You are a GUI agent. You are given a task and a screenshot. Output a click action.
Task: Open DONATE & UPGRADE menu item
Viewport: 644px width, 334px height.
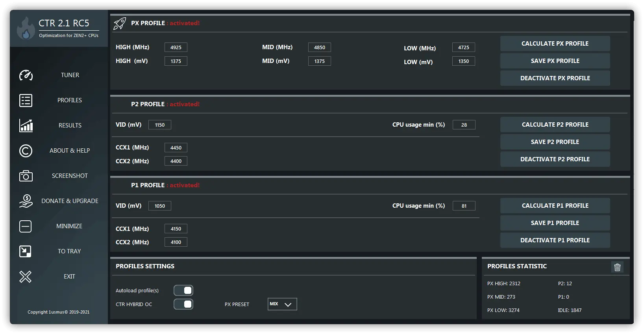[x=70, y=201]
